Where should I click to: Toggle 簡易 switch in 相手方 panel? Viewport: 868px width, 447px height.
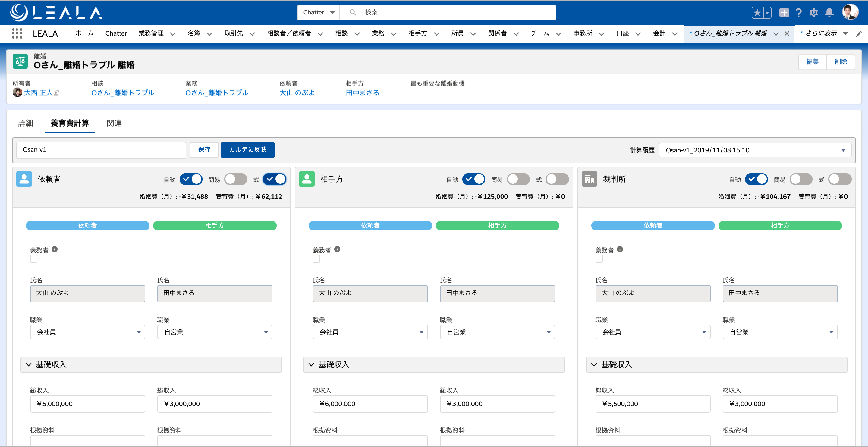(x=518, y=179)
